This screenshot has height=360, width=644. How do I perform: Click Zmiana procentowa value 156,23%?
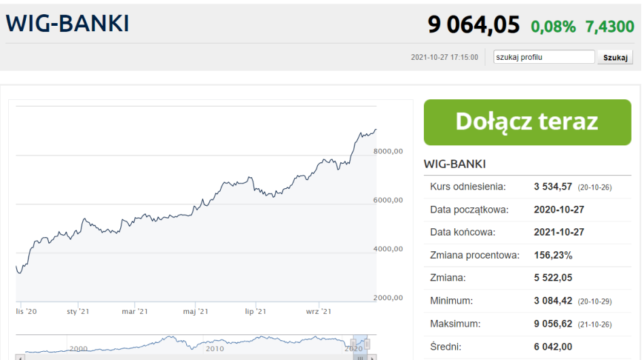pyautogui.click(x=553, y=255)
